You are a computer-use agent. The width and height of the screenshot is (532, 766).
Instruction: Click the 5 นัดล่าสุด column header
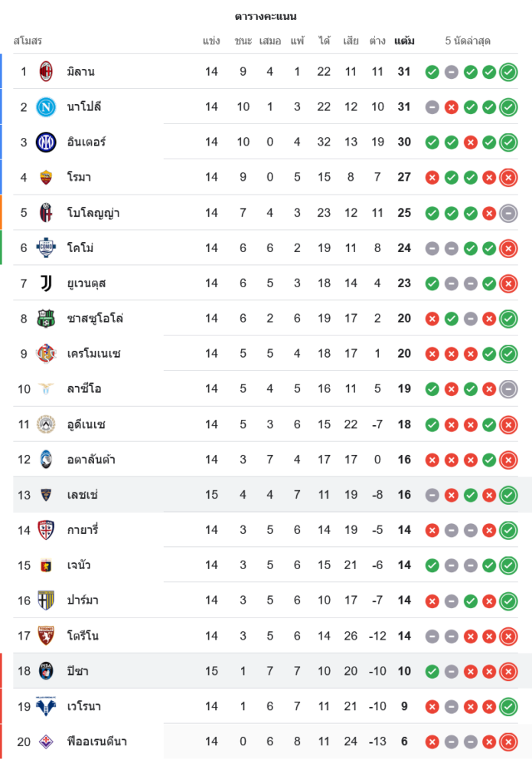(468, 41)
